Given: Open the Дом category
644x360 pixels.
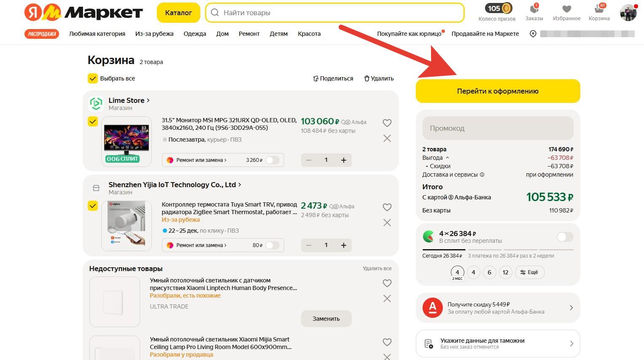Looking at the screenshot, I should coord(222,34).
